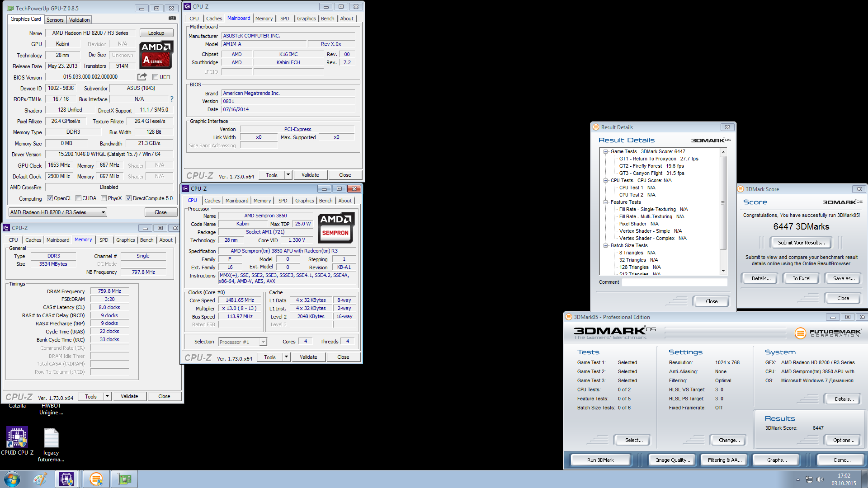Open the Tools dropdown arrow in CPU-Z CPU window
This screenshot has height=488, width=868.
(287, 357)
